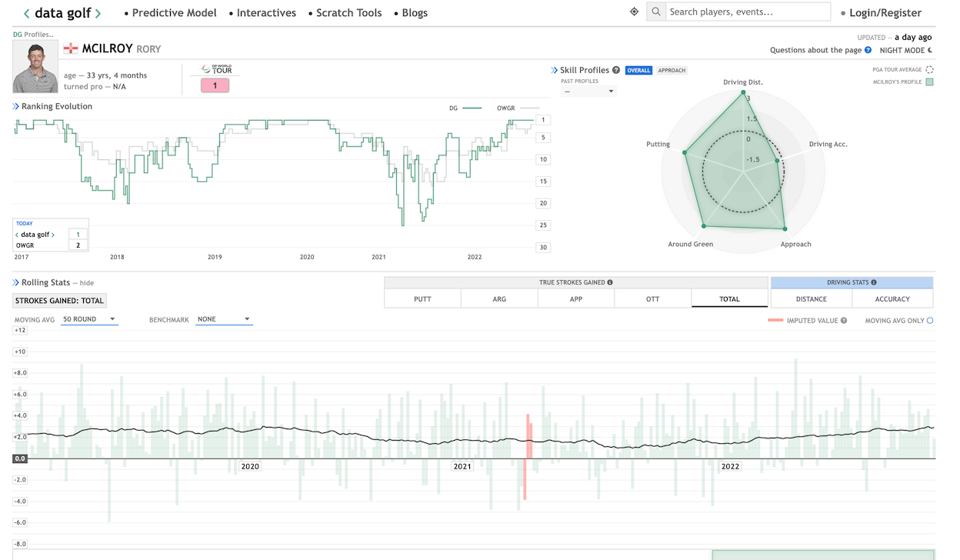Toggle the OWGR line in ranking legend
Screen dimensions: 960x560
pyautogui.click(x=518, y=108)
